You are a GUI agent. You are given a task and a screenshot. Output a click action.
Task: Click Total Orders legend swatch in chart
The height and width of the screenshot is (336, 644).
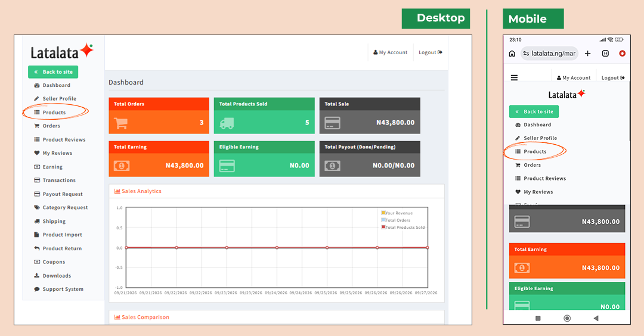pos(383,220)
